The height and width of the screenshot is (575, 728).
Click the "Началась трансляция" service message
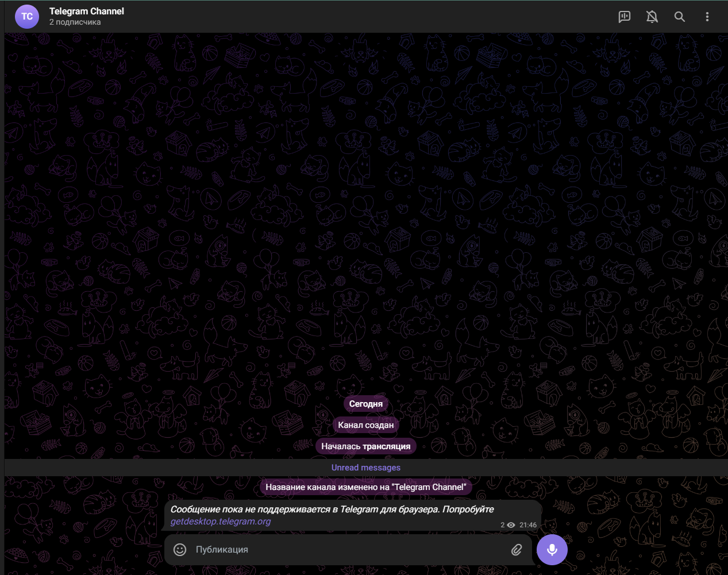point(366,446)
